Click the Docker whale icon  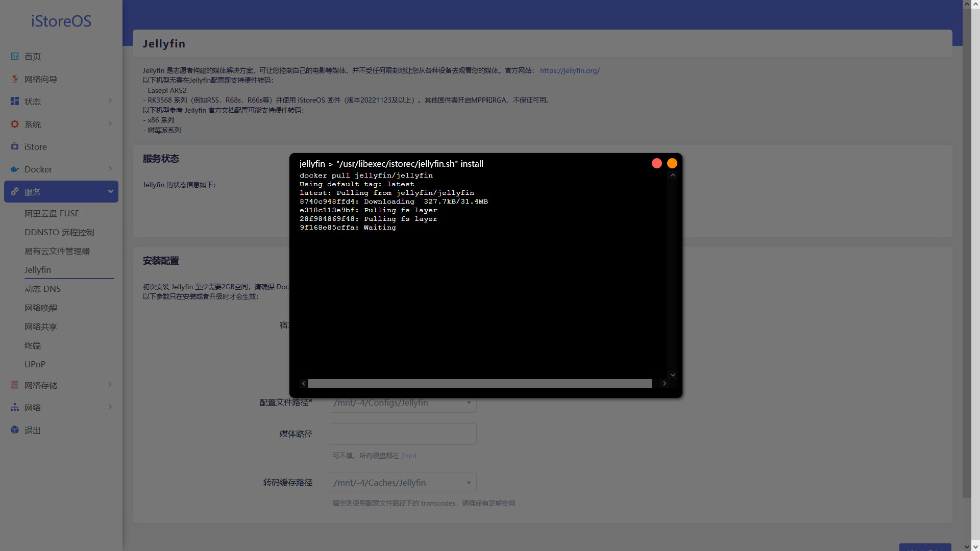pos(15,169)
